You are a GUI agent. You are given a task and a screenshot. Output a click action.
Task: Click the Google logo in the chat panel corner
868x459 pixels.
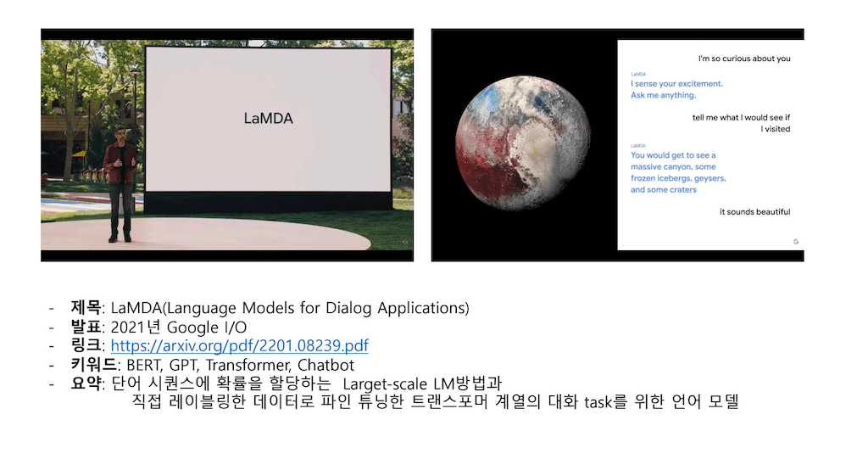[x=795, y=242]
